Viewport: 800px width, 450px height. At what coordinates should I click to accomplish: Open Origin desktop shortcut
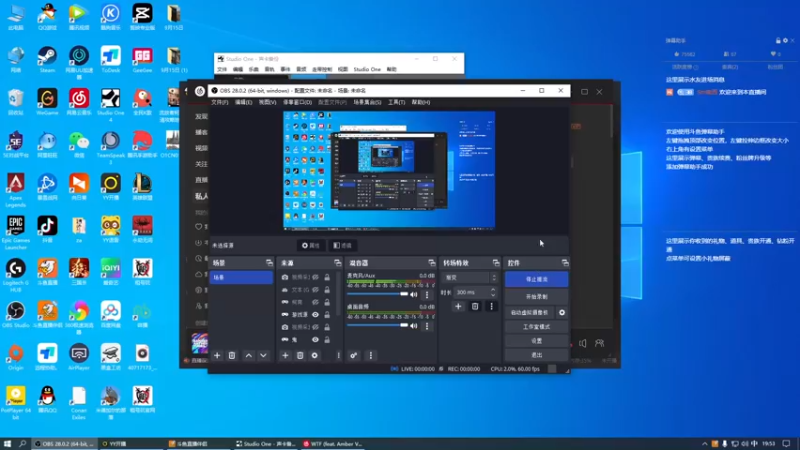click(15, 357)
